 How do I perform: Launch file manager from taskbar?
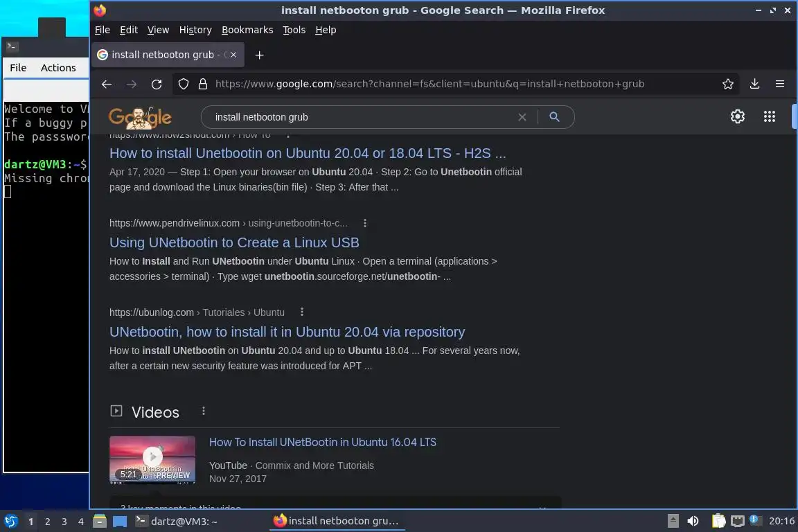pyautogui.click(x=100, y=522)
